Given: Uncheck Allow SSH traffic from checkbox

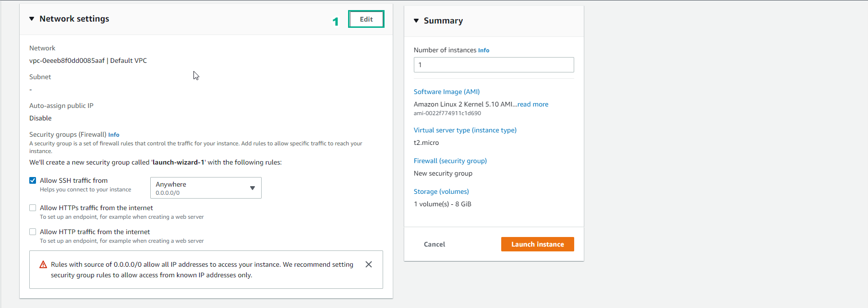Looking at the screenshot, I should pos(33,180).
